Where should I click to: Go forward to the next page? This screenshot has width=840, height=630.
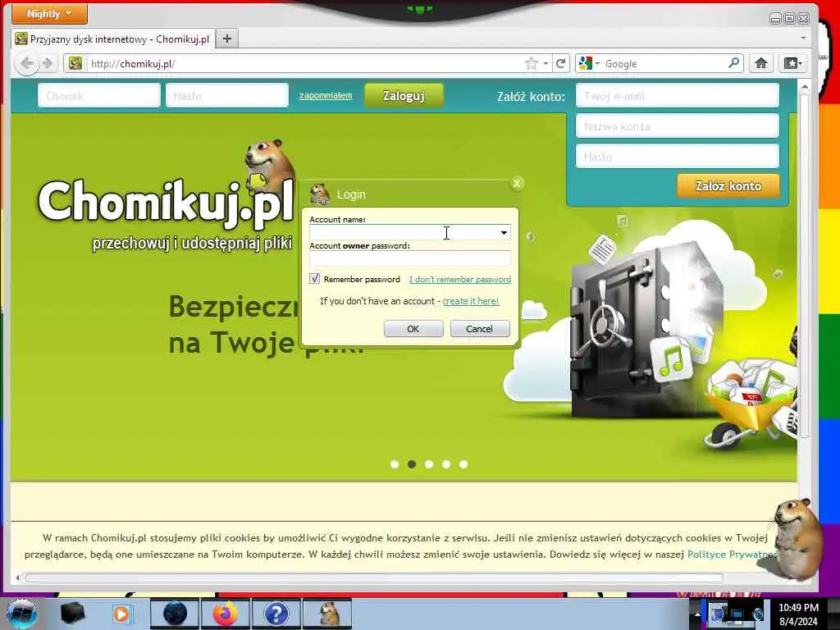pyautogui.click(x=48, y=64)
